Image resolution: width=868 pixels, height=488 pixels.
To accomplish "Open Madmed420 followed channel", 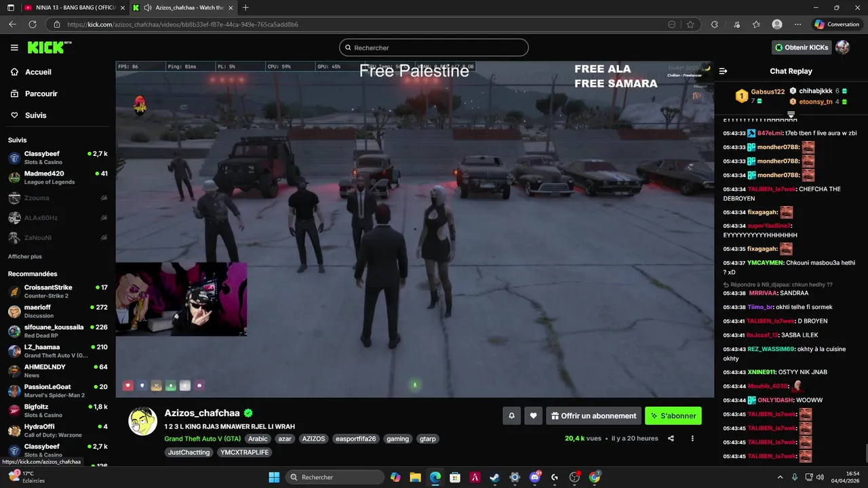I will pos(58,178).
